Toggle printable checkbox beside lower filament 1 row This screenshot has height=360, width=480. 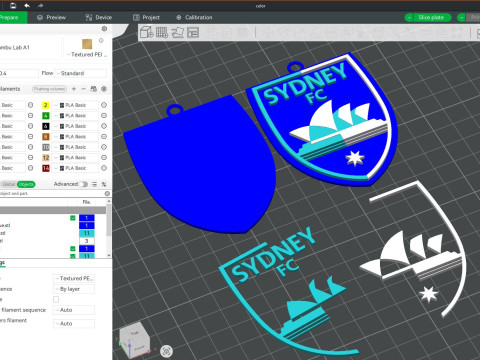click(73, 249)
